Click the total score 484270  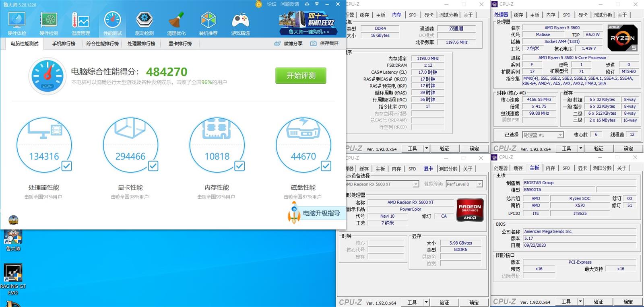167,72
